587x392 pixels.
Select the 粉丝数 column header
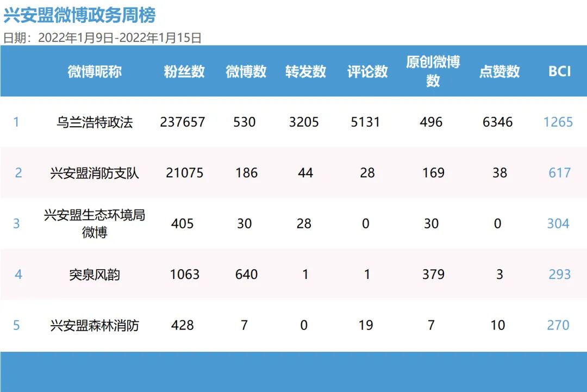[x=184, y=71]
